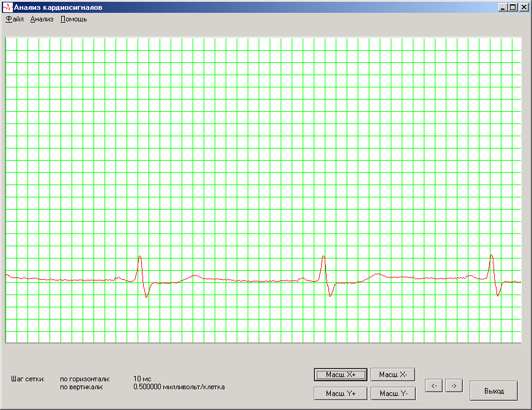The image size is (532, 410).
Task: Click the Масш. X- button
Action: click(x=393, y=375)
